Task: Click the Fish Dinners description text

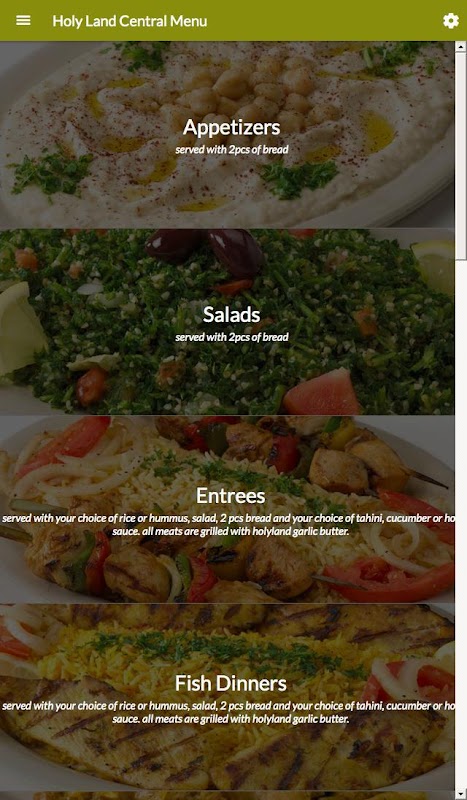Action: coord(229,712)
